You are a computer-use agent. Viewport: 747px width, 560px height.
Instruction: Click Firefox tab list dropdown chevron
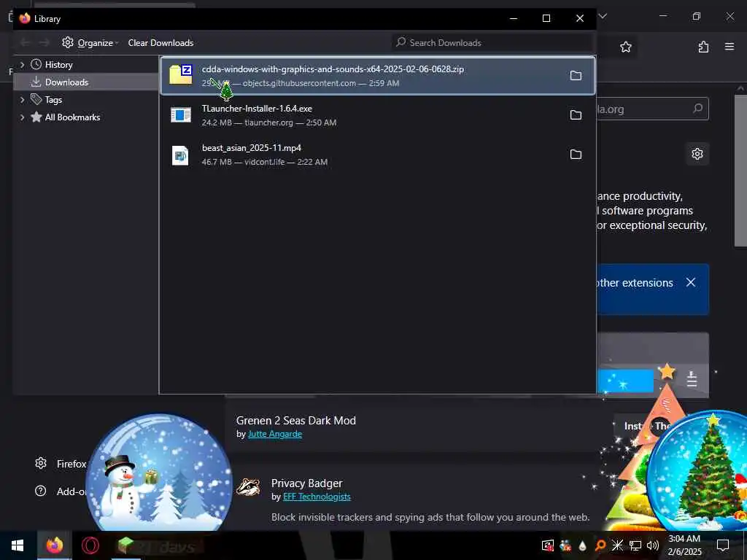point(603,16)
